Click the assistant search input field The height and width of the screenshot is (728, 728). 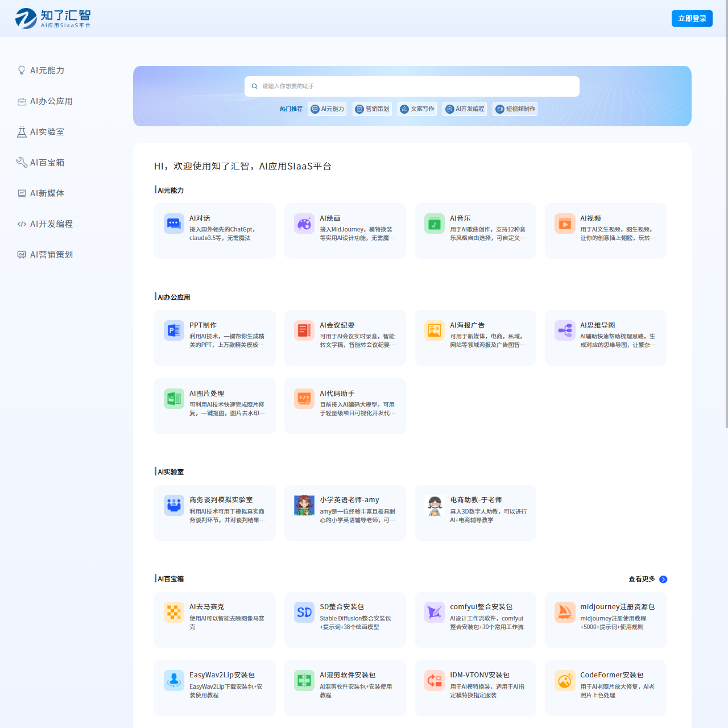412,86
